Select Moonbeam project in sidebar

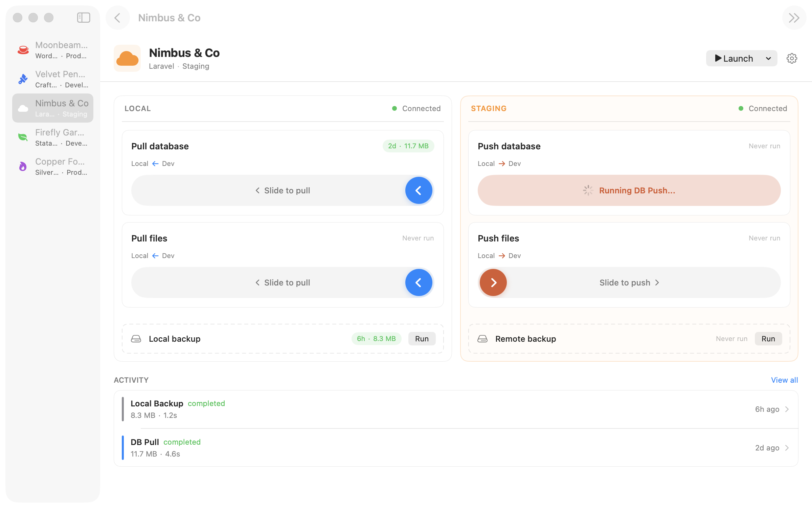coord(53,50)
